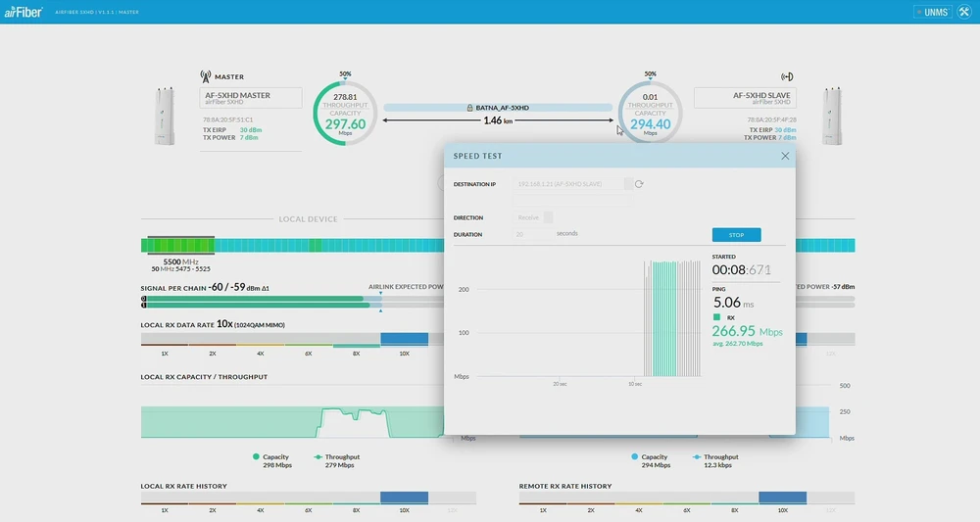Click the lock icon beside BATNA_AF-5XHD

click(470, 108)
